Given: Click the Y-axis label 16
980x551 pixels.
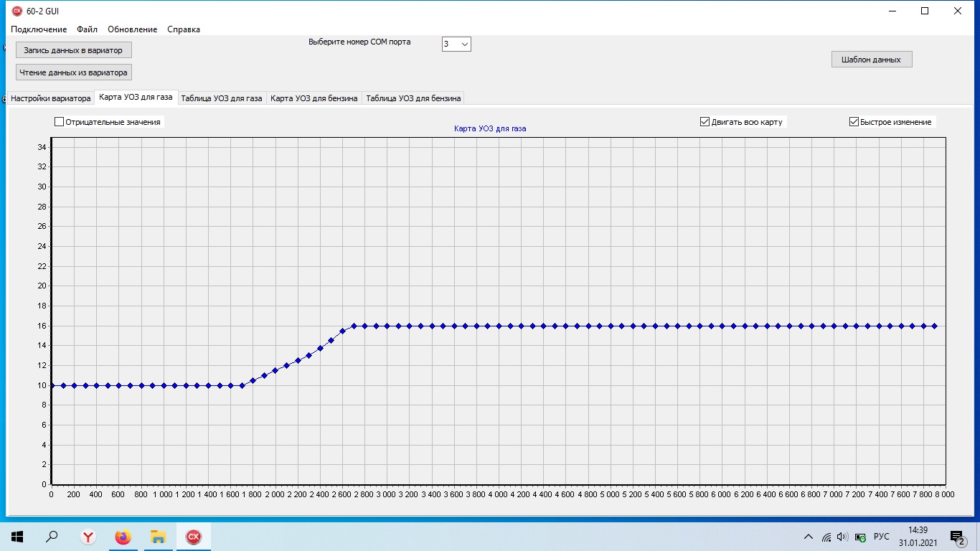Looking at the screenshot, I should (42, 326).
